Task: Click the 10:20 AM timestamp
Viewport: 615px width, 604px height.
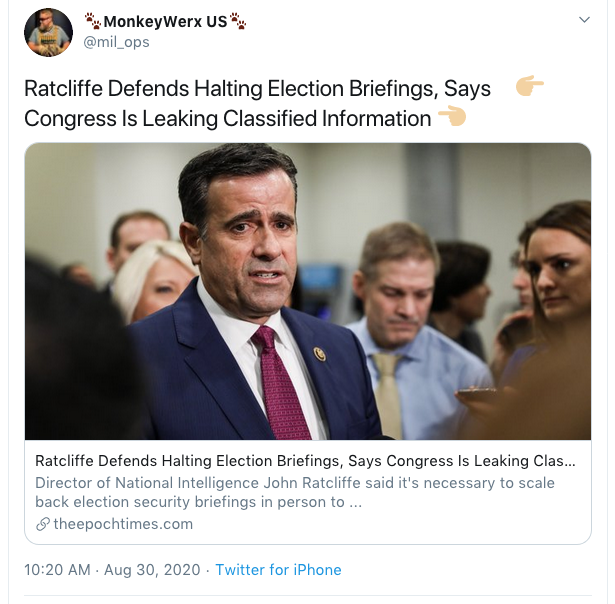Action: tap(58, 570)
